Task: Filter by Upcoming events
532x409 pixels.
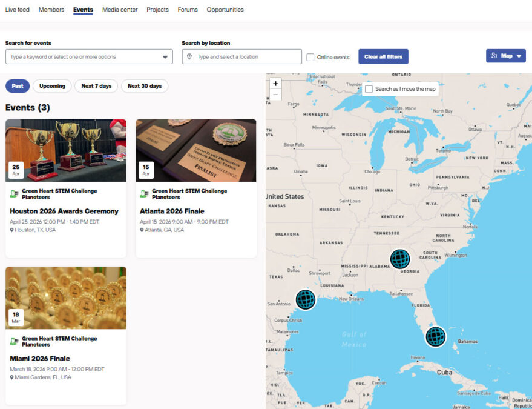Action: pyautogui.click(x=52, y=86)
